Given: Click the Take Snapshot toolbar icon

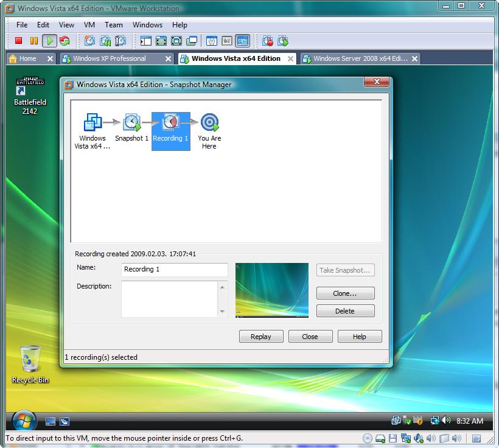Looking at the screenshot, I should tap(89, 41).
